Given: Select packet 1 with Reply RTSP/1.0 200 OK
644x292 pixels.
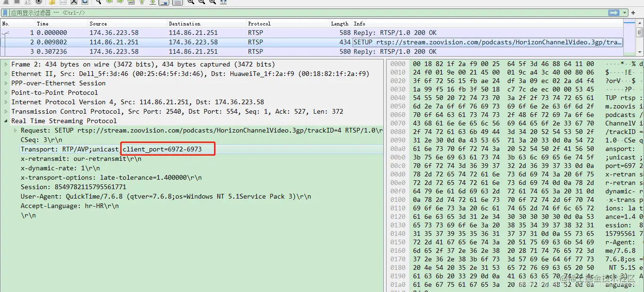Looking at the screenshot, I should [x=312, y=33].
